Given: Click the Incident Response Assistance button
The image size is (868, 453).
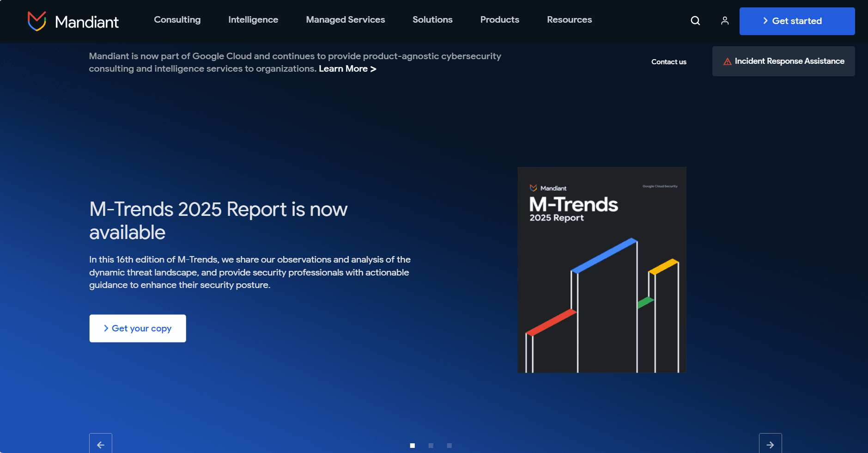Looking at the screenshot, I should pyautogui.click(x=783, y=61).
